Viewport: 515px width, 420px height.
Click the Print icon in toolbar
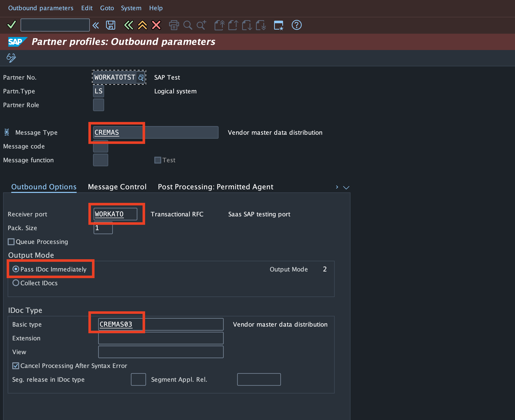174,25
